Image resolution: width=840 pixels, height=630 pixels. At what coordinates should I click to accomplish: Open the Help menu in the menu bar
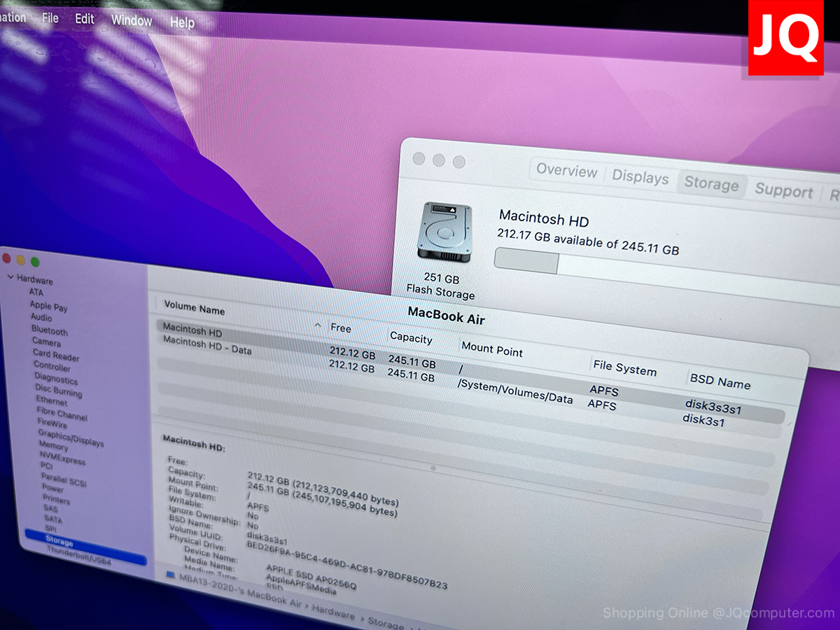(182, 22)
